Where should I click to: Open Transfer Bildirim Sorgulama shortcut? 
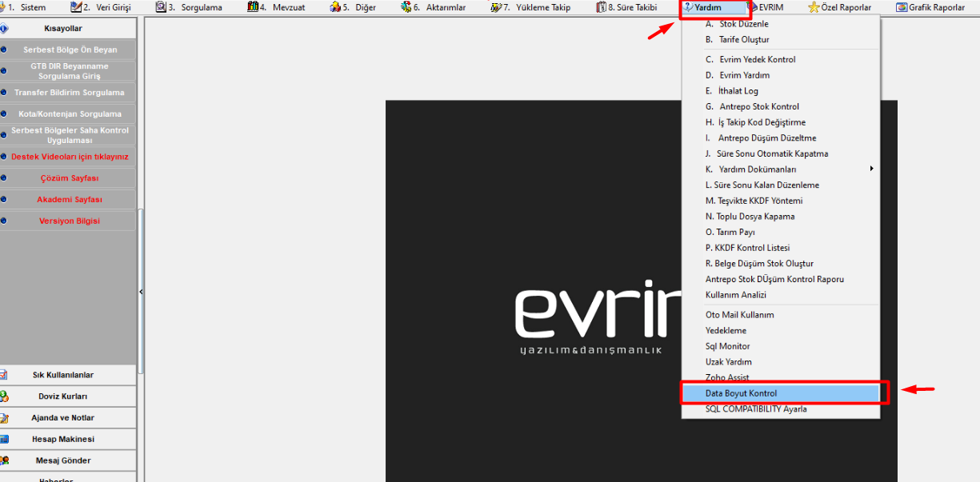pyautogui.click(x=68, y=93)
